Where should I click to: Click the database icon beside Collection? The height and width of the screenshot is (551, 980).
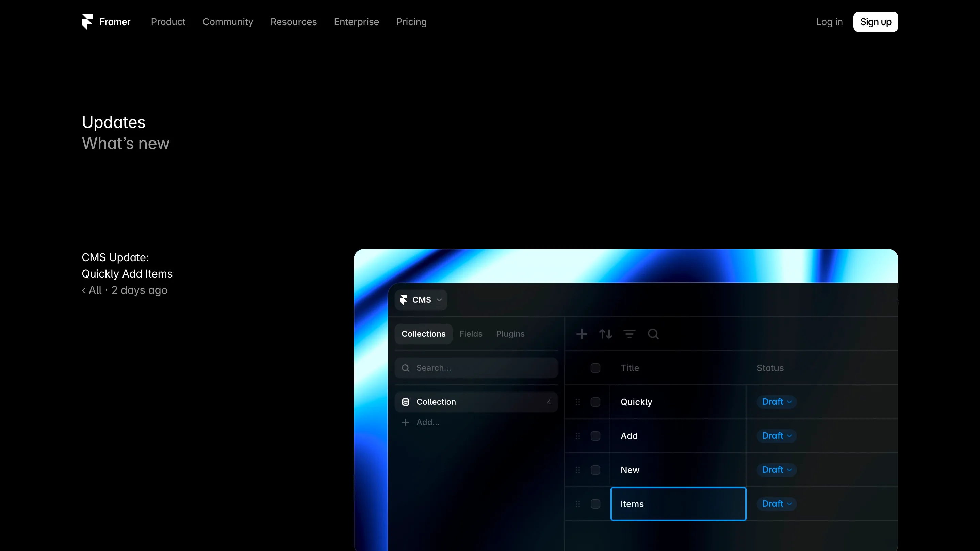click(406, 402)
